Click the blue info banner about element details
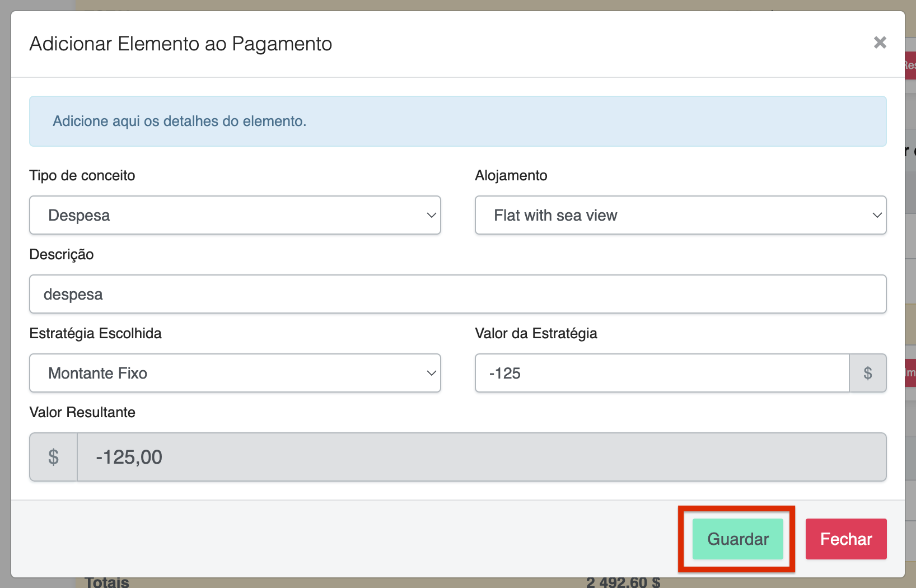 [457, 121]
